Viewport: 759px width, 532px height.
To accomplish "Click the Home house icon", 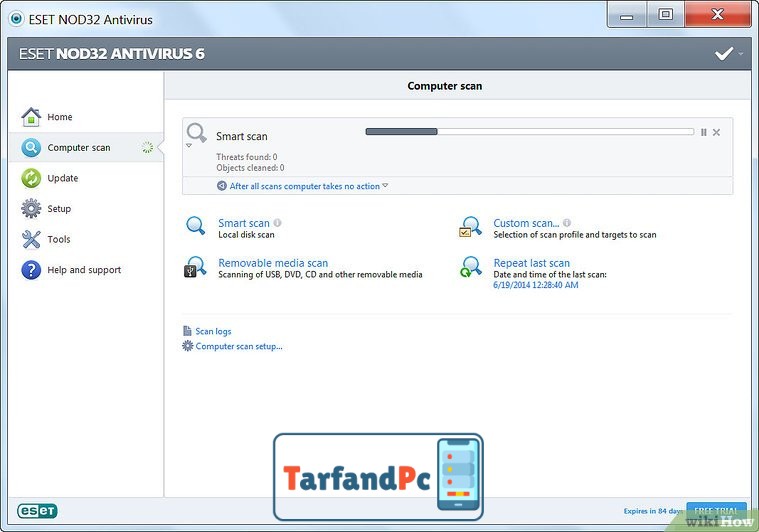I will (31, 117).
